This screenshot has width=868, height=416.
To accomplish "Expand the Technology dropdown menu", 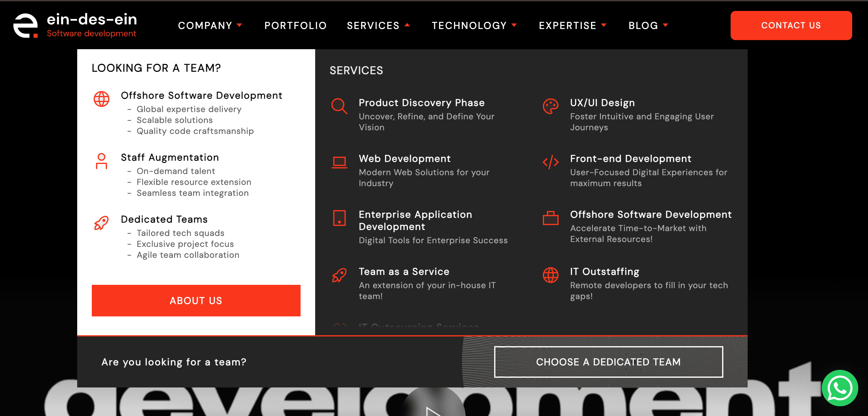I will click(474, 26).
